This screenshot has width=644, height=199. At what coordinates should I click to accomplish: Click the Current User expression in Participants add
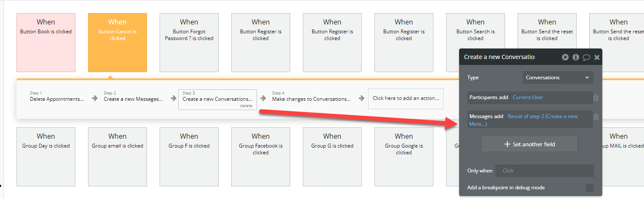[x=528, y=97]
